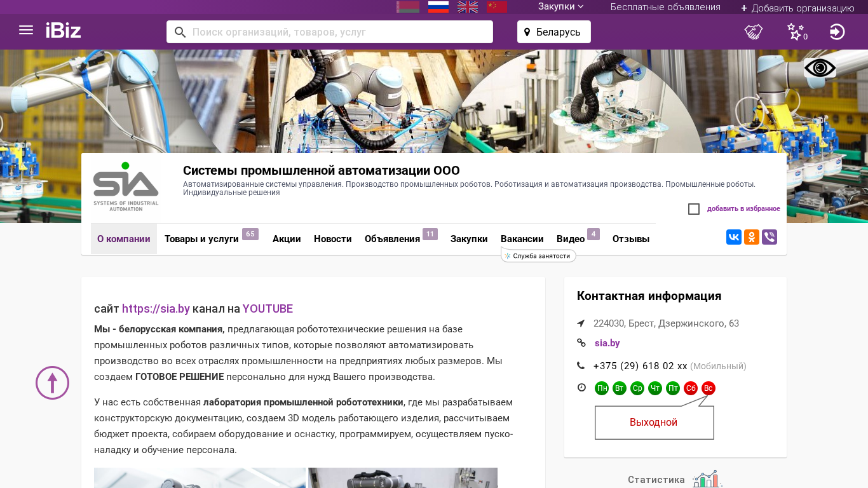Click the Статистика heading

click(x=656, y=480)
